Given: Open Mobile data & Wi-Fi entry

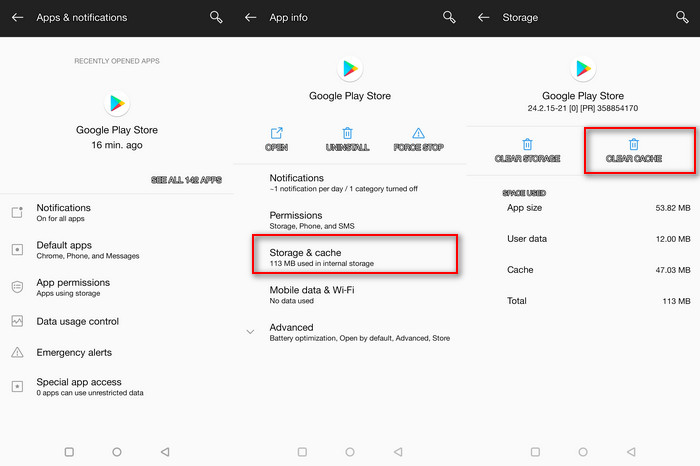Looking at the screenshot, I should (x=350, y=295).
